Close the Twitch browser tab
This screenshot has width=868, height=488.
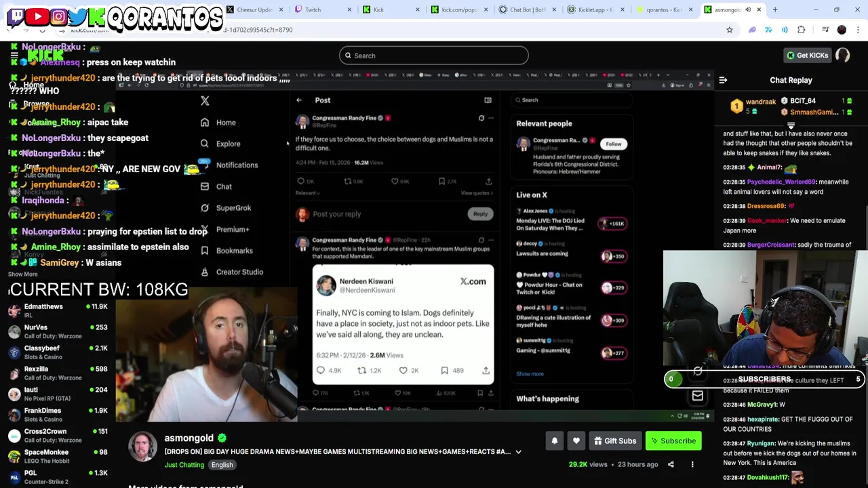[x=350, y=9]
